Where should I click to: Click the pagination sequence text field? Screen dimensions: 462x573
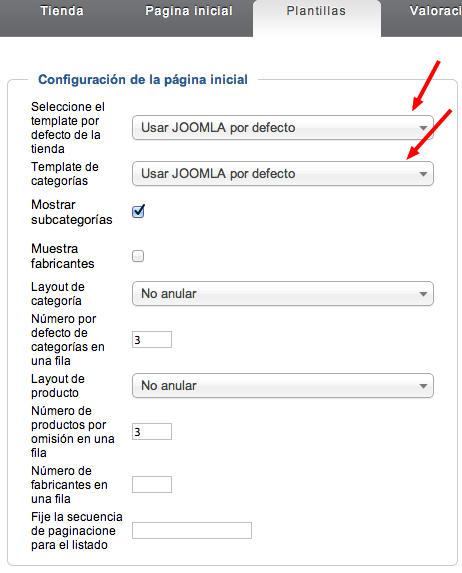[x=192, y=531]
